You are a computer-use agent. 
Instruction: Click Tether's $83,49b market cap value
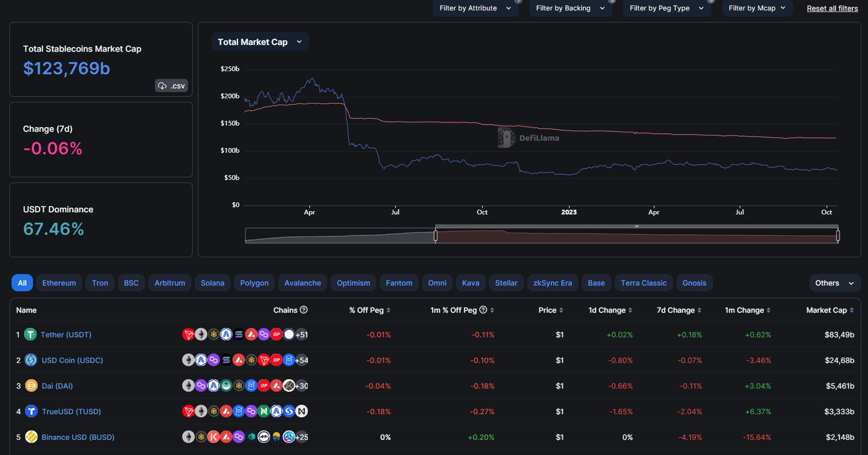[x=839, y=335]
